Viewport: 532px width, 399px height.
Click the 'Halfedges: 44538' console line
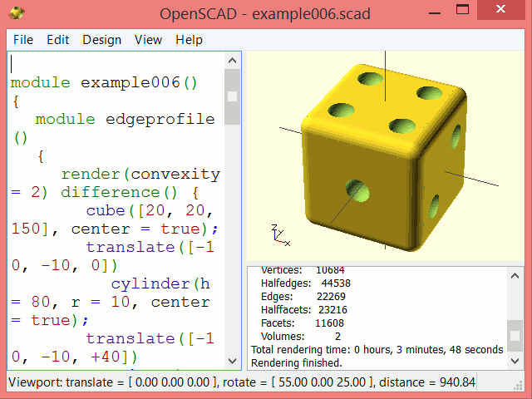(306, 283)
